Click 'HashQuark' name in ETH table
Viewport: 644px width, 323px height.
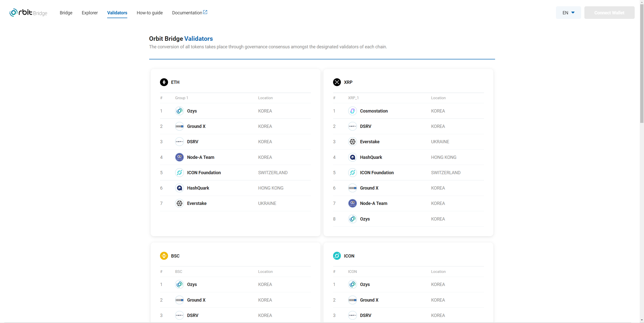[198, 188]
